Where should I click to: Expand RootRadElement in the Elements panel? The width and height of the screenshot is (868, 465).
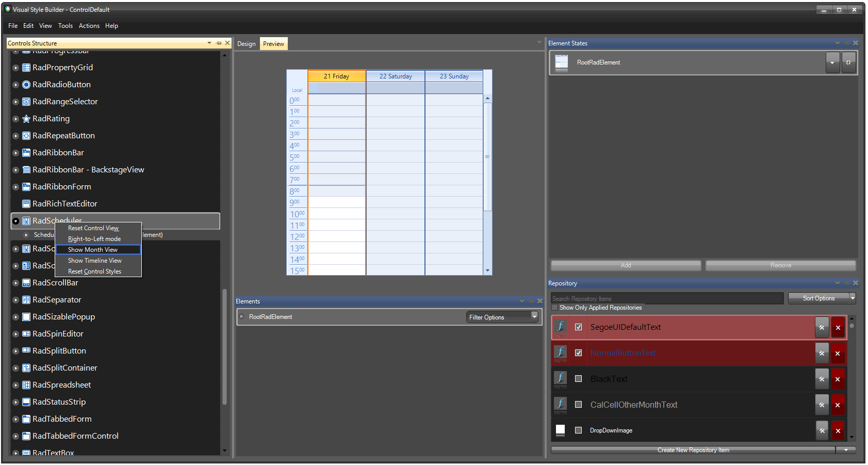click(241, 317)
